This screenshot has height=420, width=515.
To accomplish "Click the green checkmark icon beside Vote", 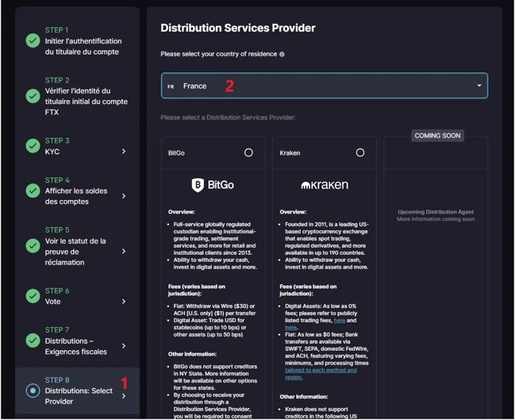I will [33, 296].
